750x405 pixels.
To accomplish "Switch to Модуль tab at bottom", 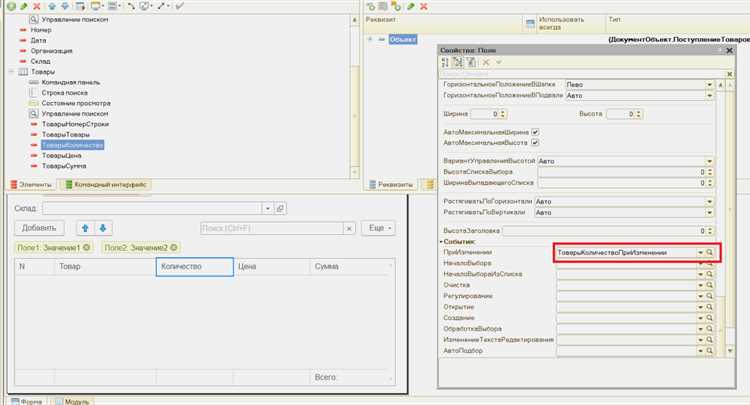I will point(72,401).
